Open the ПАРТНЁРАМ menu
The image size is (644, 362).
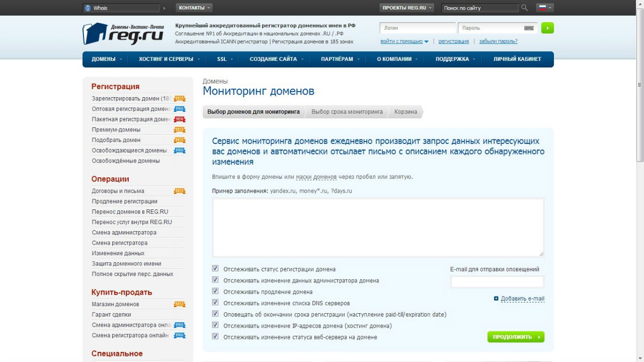[x=340, y=59]
